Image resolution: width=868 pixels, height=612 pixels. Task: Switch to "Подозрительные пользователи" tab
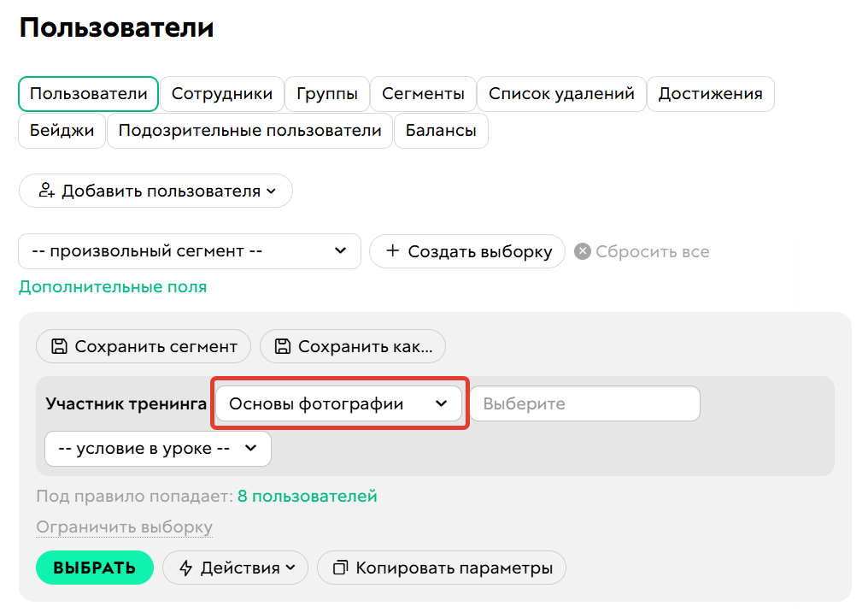tap(249, 131)
